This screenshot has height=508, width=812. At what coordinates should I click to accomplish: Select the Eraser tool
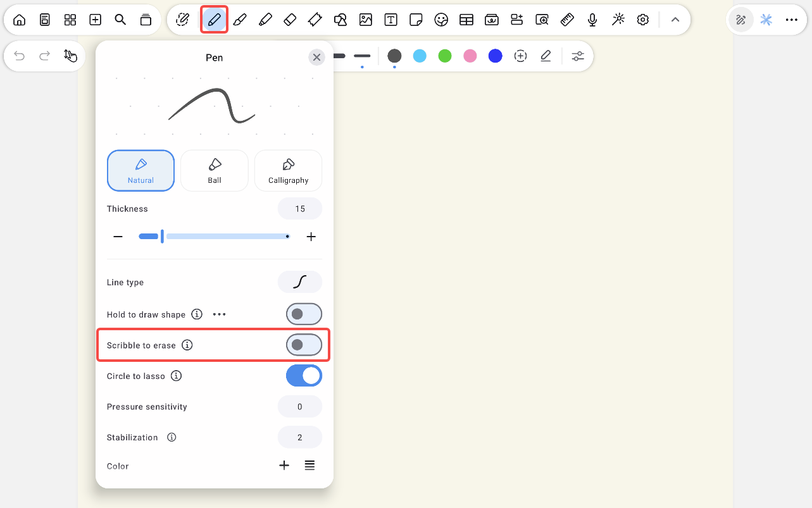pos(290,20)
